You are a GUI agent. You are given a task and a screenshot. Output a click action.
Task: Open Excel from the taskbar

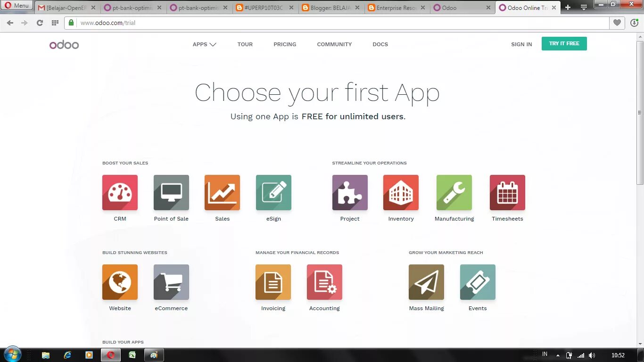coord(132,355)
